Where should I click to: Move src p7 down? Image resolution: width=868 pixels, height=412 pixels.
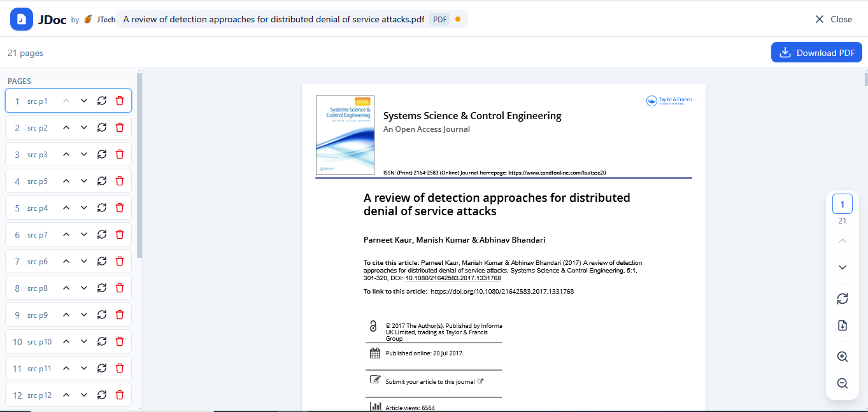(84, 234)
